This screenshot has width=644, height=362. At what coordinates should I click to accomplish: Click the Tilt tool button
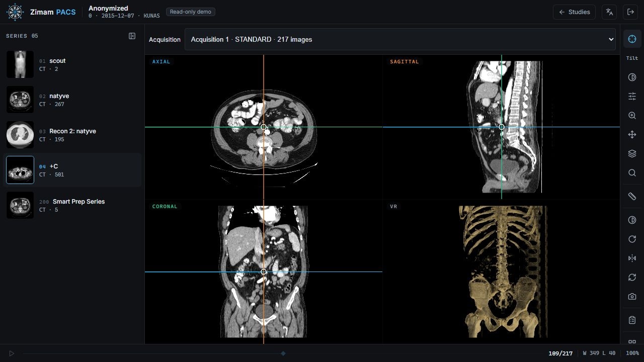[x=632, y=58]
